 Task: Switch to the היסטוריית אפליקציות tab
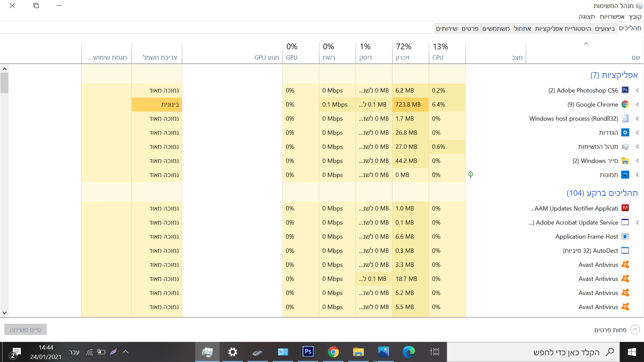pos(563,28)
